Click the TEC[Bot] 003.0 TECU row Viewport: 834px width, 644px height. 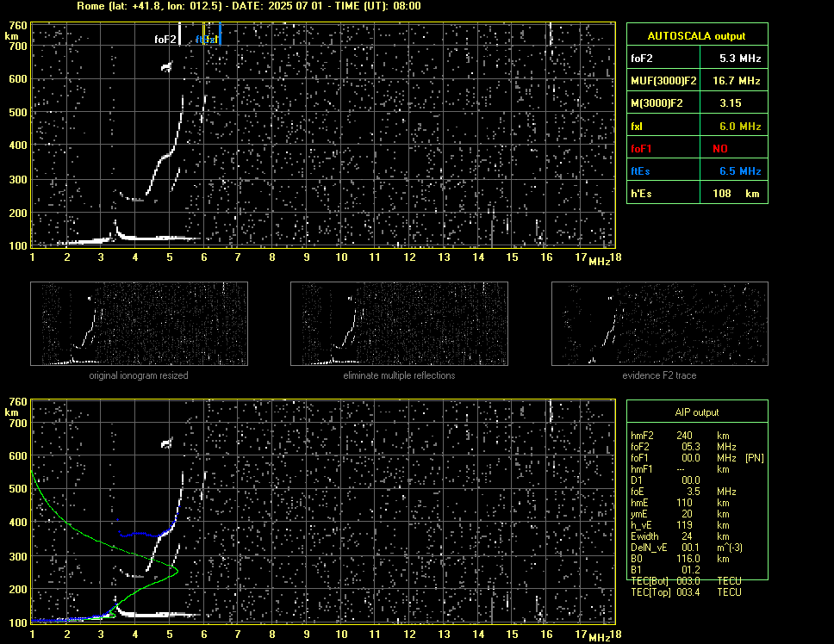pyautogui.click(x=686, y=581)
